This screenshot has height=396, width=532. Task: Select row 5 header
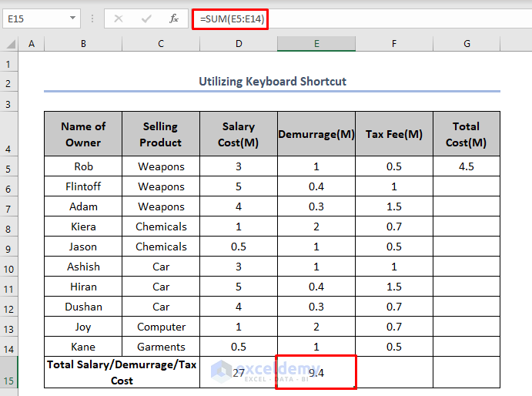[x=9, y=167]
